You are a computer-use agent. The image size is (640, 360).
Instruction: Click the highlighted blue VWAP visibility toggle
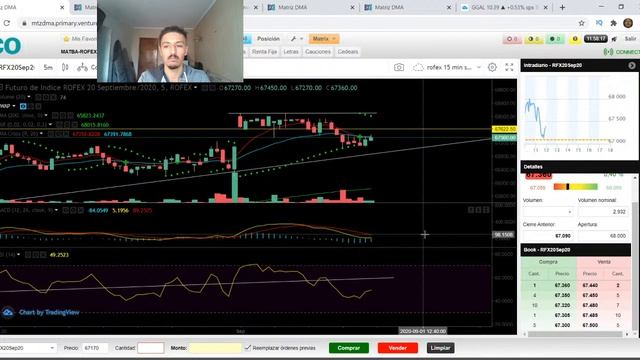coord(23,106)
